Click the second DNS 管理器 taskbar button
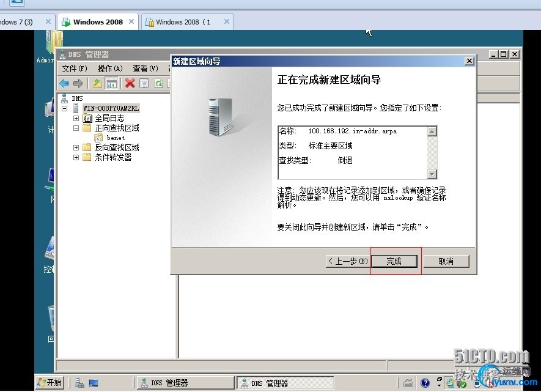The width and height of the screenshot is (541, 392). pyautogui.click(x=285, y=383)
